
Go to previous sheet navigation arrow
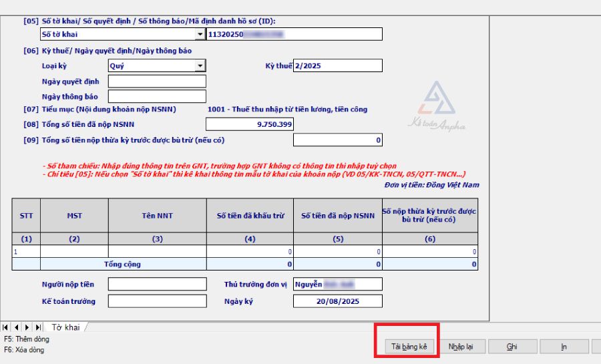pos(16,327)
